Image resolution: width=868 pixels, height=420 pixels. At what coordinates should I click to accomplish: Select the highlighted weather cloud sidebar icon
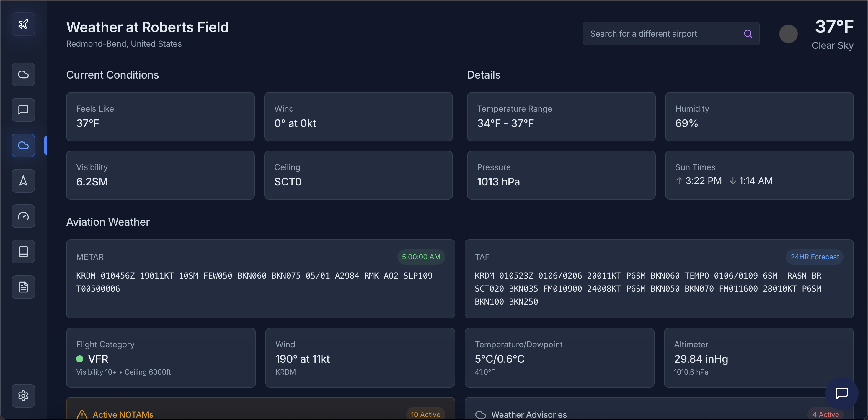[x=23, y=145]
